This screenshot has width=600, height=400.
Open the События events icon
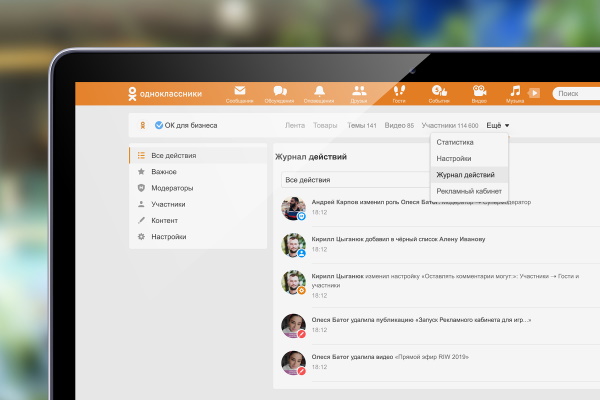point(439,92)
